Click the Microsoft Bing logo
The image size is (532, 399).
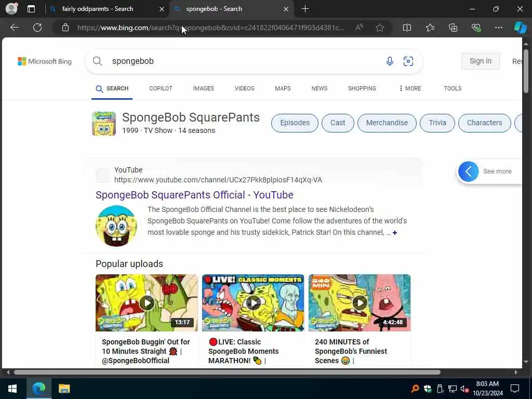pos(45,61)
